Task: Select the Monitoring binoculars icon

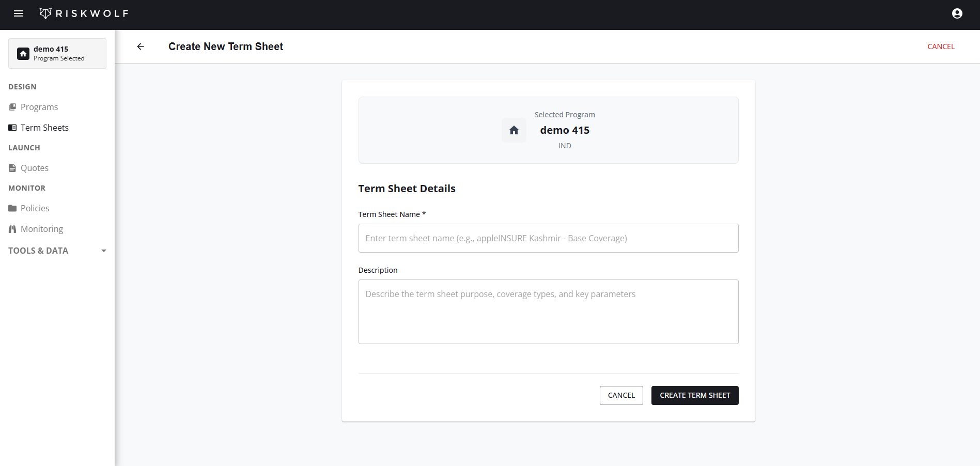Action: [12, 229]
